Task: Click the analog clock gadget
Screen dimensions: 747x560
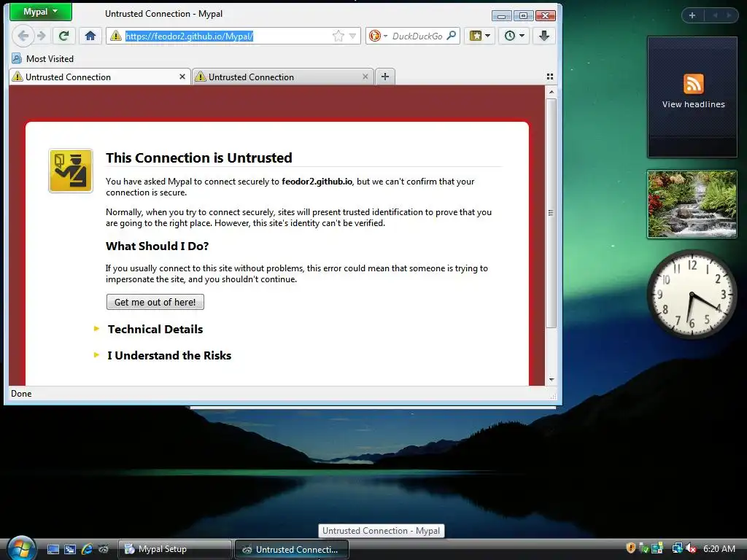Action: pos(692,295)
